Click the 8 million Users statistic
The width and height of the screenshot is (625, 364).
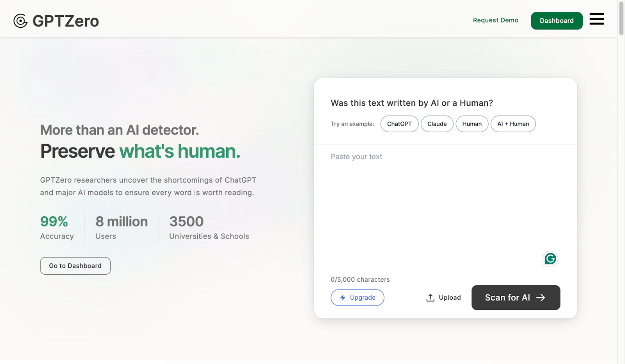tap(121, 227)
